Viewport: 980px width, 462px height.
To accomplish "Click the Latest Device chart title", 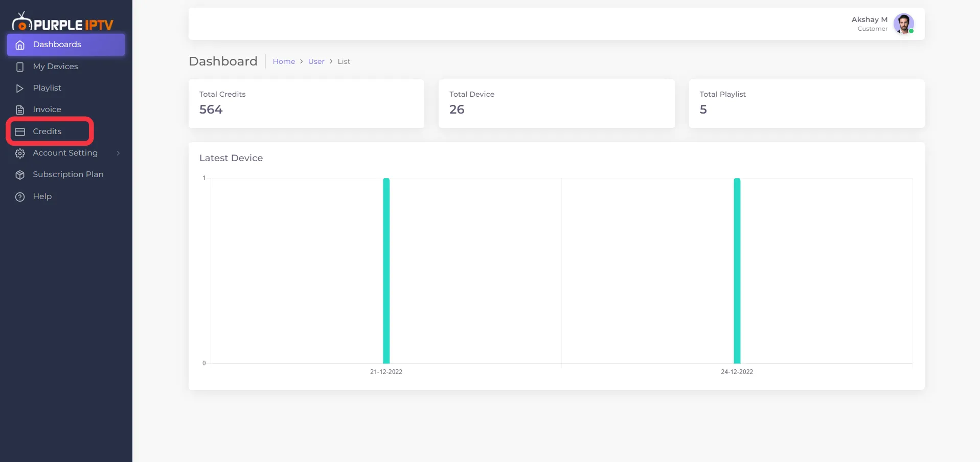I will point(231,158).
